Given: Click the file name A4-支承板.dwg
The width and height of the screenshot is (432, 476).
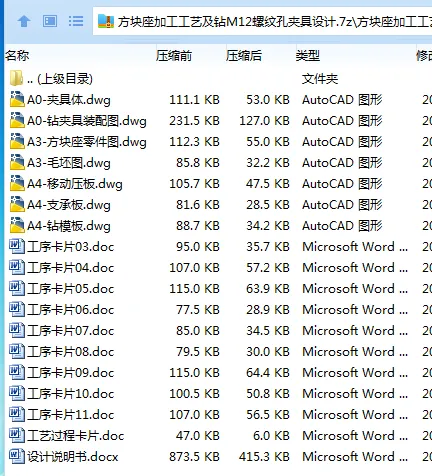Looking at the screenshot, I should click(x=69, y=205).
